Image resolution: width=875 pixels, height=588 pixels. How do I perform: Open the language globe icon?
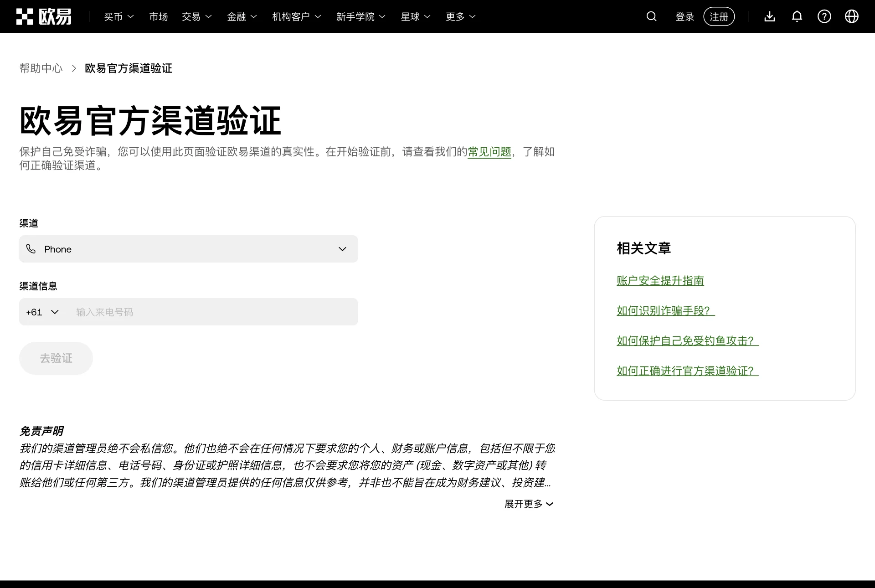pos(852,16)
